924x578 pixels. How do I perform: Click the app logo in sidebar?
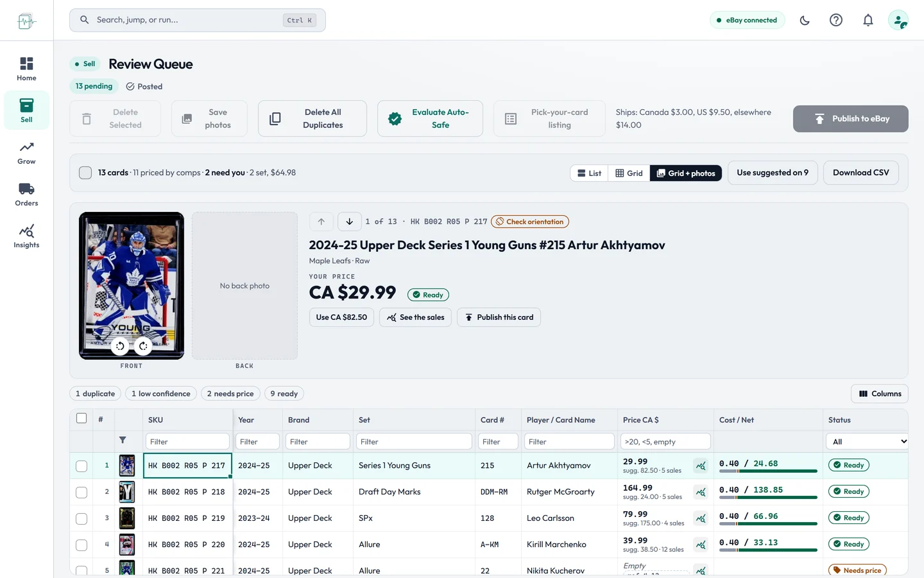26,21
